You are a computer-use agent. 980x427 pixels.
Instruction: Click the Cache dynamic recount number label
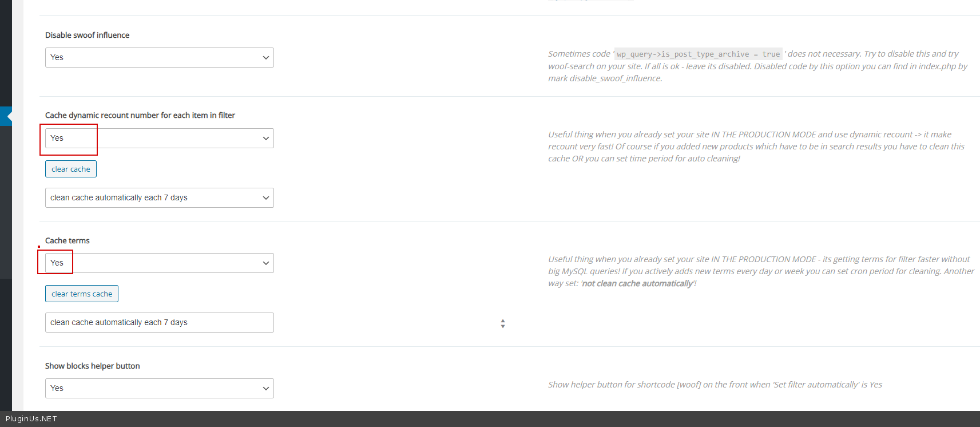click(x=140, y=115)
